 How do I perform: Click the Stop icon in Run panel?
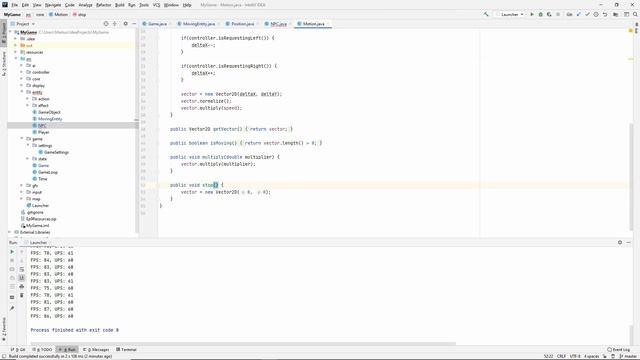pos(12,260)
